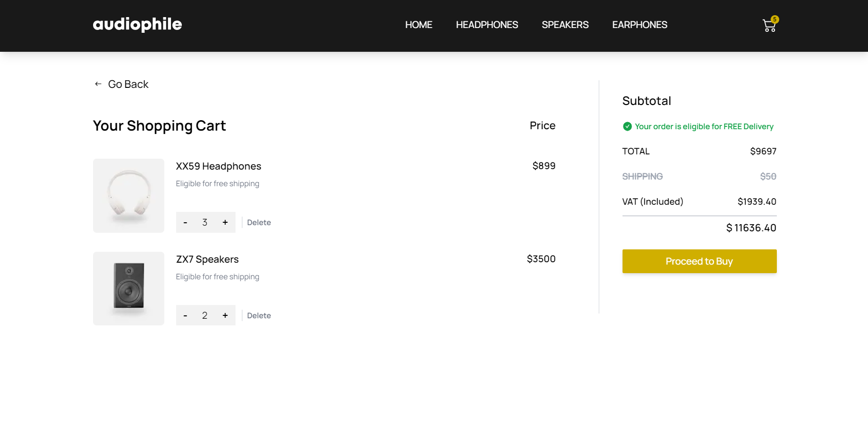Delete the XX59 Headphones from cart
This screenshot has height=437, width=868.
259,222
